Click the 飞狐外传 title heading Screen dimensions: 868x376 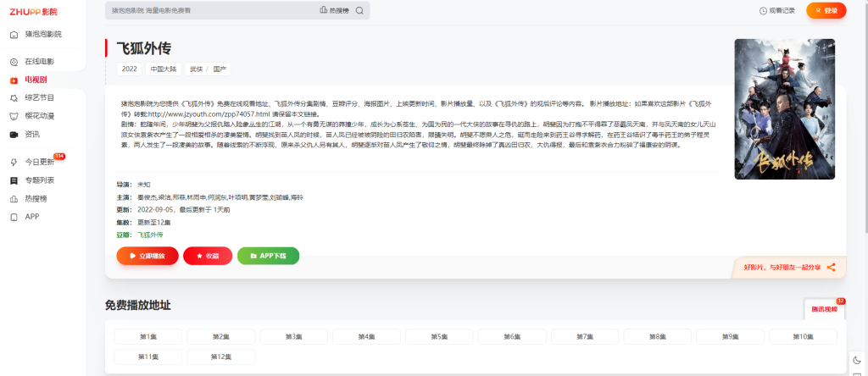point(144,48)
